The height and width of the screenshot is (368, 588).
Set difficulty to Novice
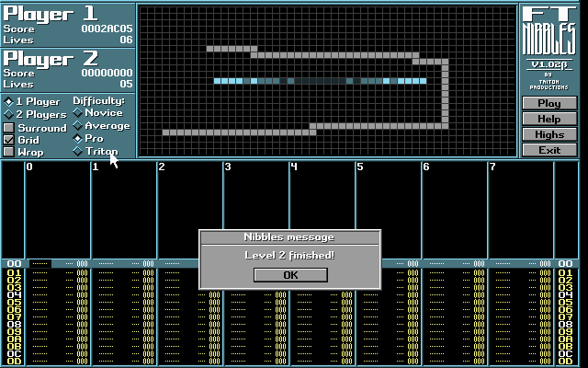click(x=78, y=113)
